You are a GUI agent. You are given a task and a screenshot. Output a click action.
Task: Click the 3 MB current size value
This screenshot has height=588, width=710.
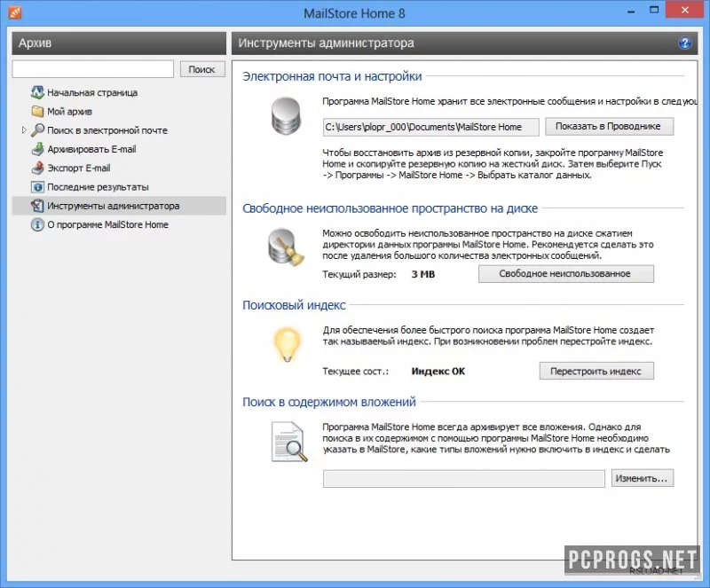(423, 274)
